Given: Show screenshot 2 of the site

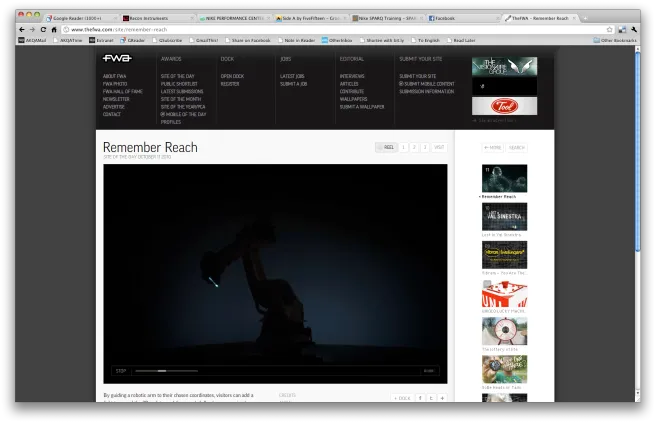Looking at the screenshot, I should (x=414, y=147).
